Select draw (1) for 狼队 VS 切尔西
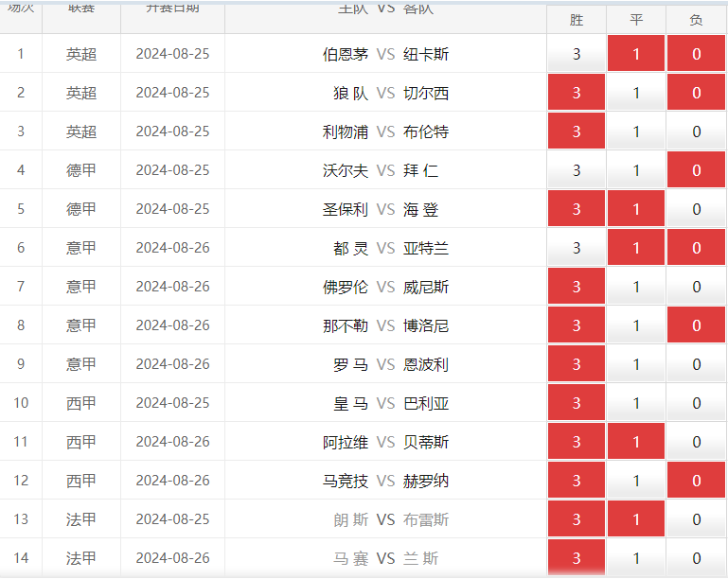The width and height of the screenshot is (728, 579). [x=636, y=93]
